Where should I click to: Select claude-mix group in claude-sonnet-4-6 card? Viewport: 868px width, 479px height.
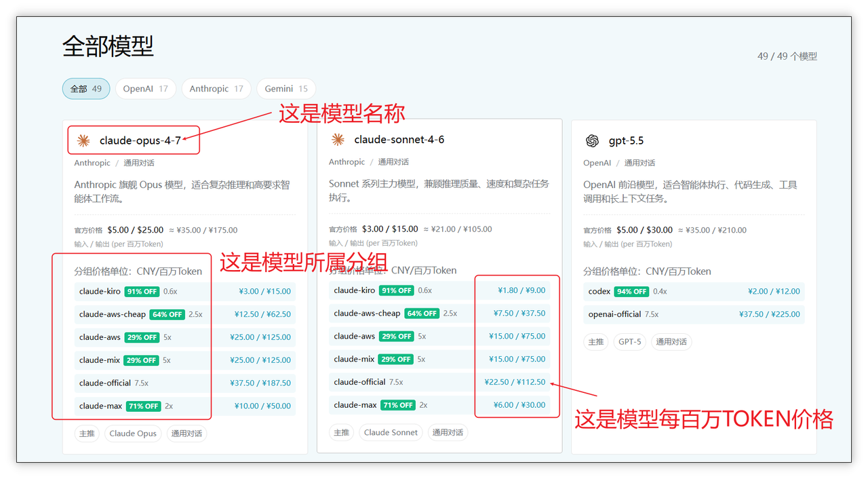coord(439,359)
